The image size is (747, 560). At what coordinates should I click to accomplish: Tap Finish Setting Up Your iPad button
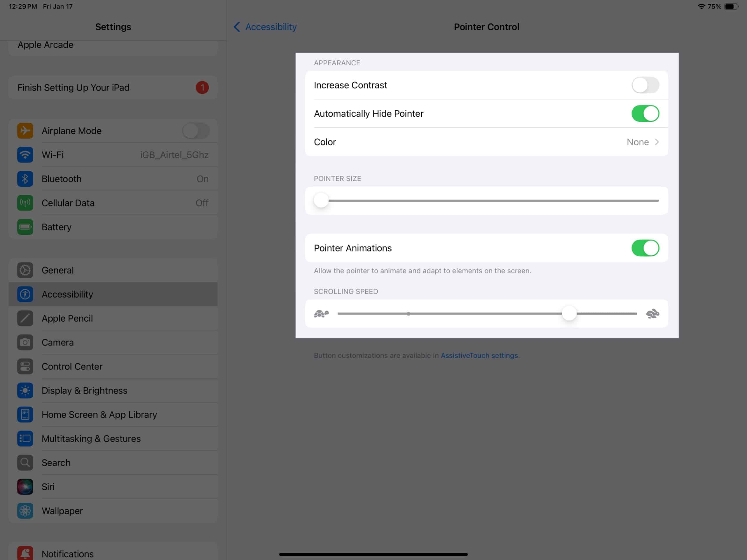(113, 88)
